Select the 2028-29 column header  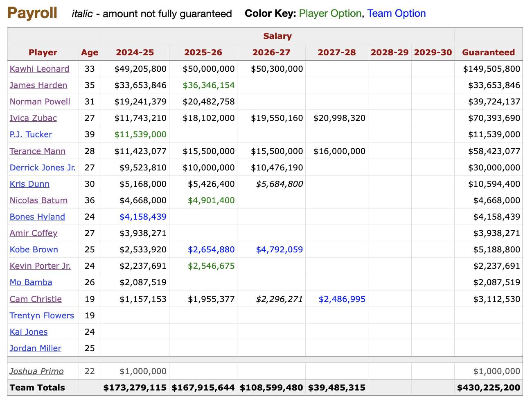coord(390,52)
